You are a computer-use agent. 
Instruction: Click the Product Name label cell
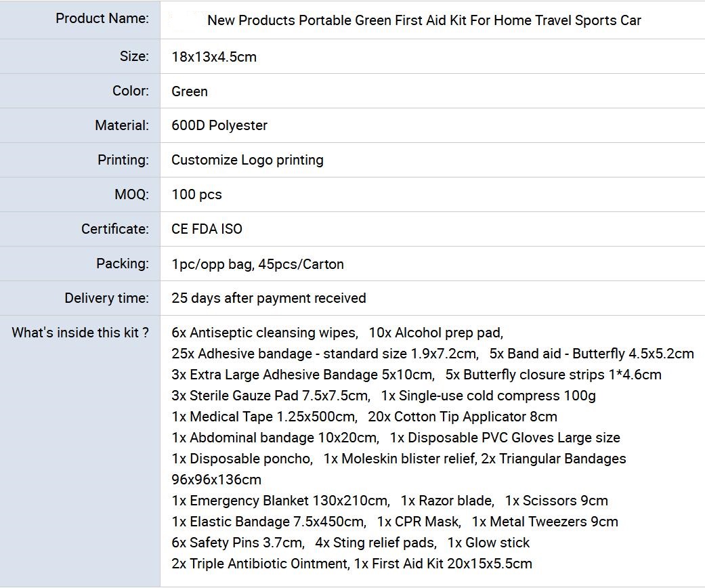[x=102, y=19]
